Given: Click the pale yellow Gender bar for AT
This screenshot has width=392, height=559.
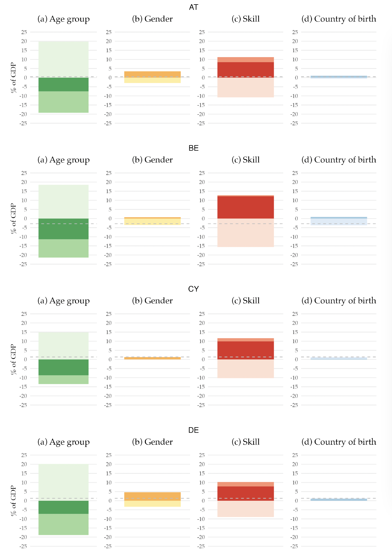Looking at the screenshot, I should click(152, 80).
